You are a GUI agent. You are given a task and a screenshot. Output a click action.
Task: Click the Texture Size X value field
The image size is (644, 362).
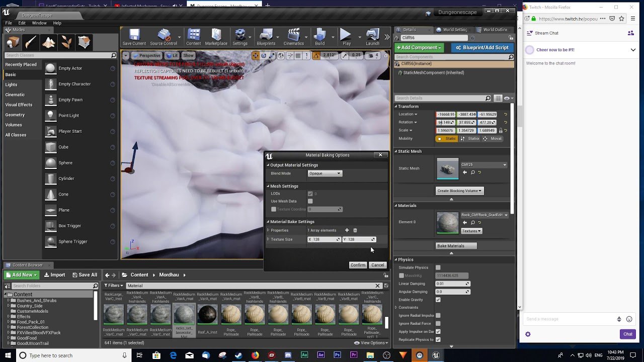(323, 239)
